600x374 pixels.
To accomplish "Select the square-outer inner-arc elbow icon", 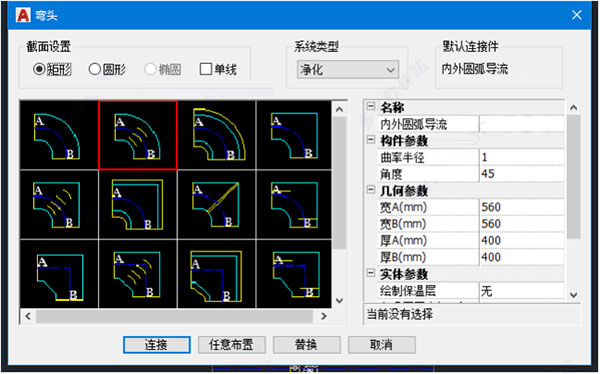I will pos(294,135).
